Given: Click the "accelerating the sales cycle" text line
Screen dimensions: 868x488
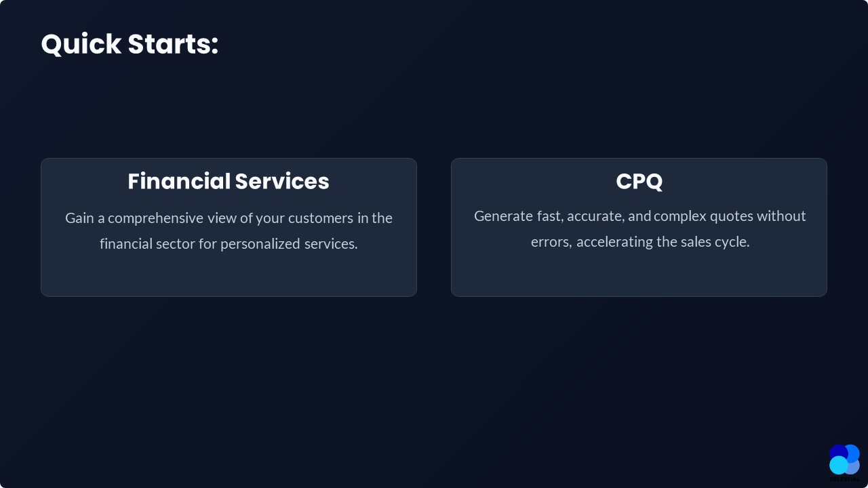Looking at the screenshot, I should click(x=639, y=242).
